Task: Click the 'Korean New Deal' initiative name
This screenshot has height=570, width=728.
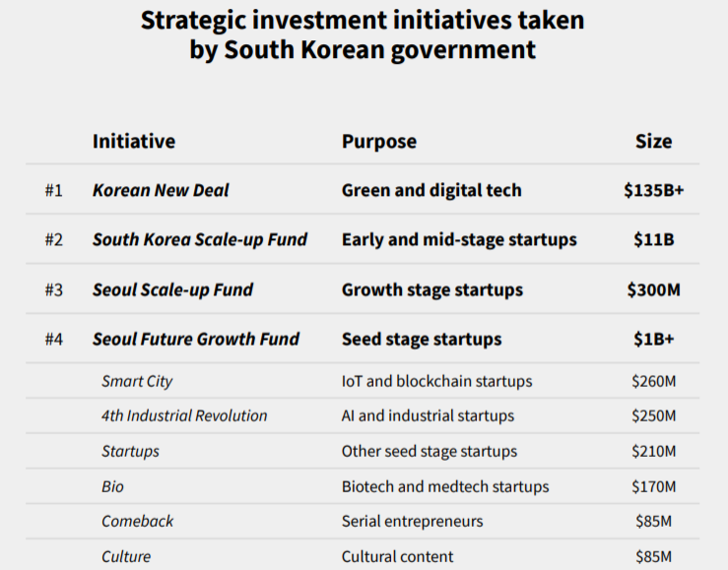Action: tap(161, 190)
